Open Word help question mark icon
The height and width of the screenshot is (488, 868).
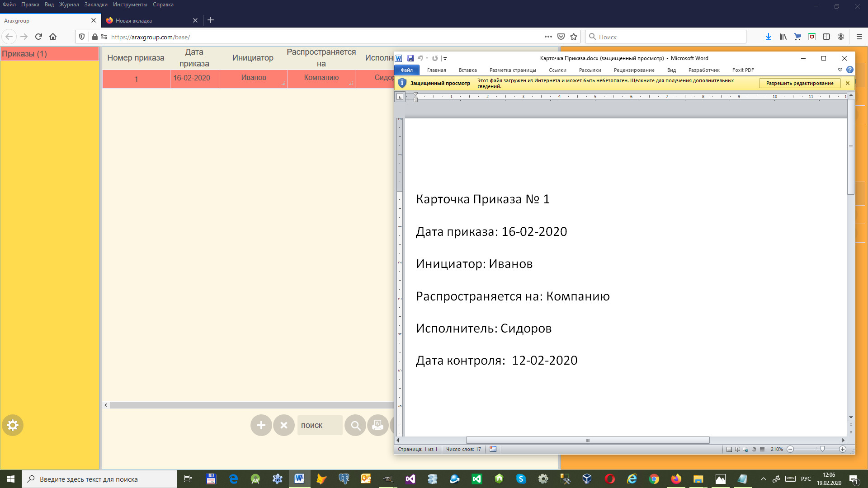[x=850, y=70]
